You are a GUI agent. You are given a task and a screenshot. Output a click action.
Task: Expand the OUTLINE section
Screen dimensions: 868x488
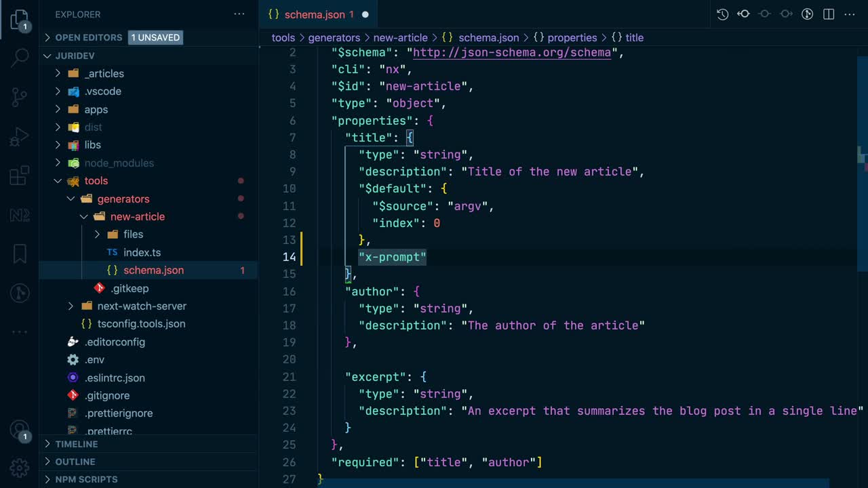point(75,462)
